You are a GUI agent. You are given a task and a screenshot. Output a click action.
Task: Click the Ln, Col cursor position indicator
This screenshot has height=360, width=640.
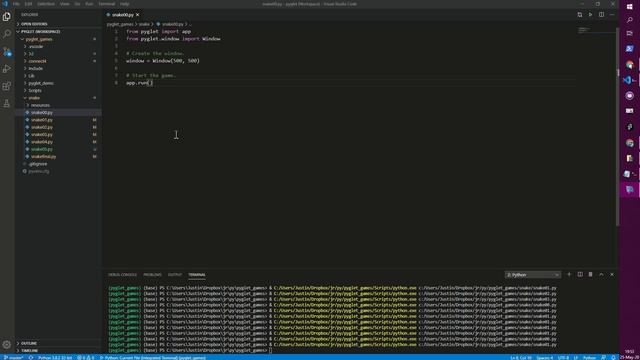[x=521, y=358]
